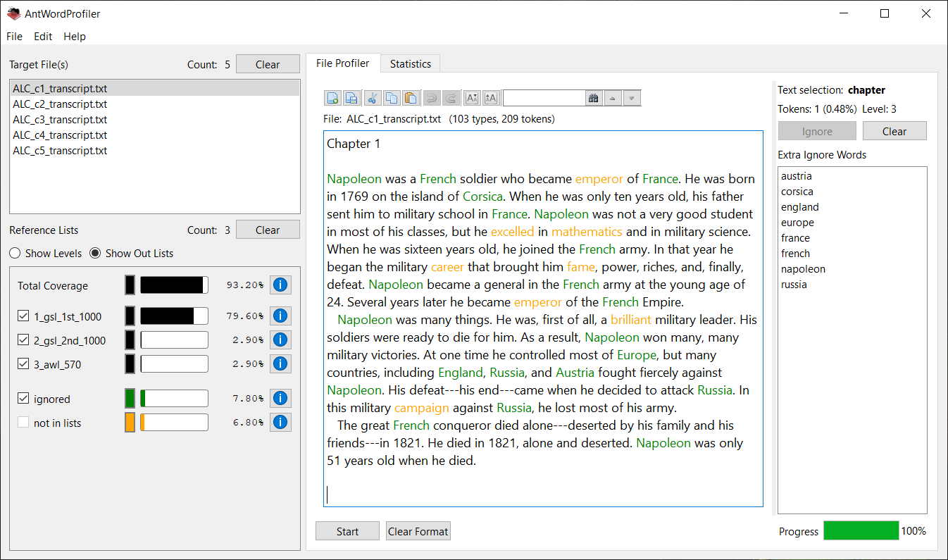Open the File menu

tap(14, 37)
